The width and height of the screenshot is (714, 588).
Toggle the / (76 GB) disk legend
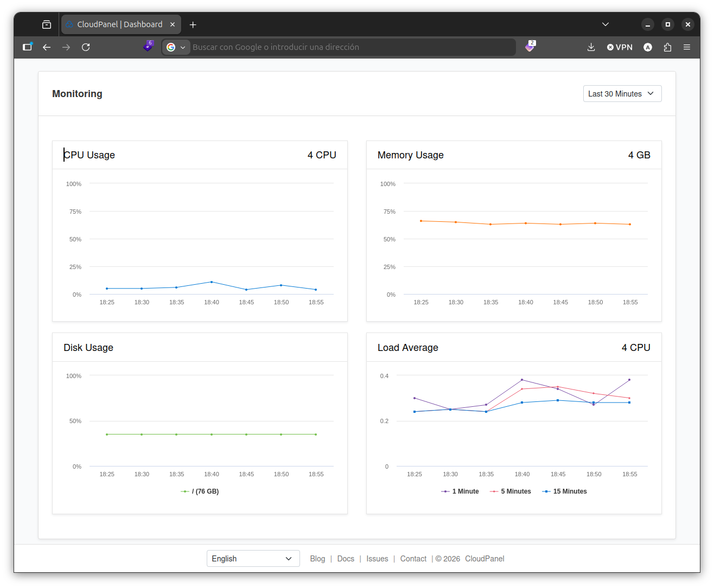click(x=200, y=491)
